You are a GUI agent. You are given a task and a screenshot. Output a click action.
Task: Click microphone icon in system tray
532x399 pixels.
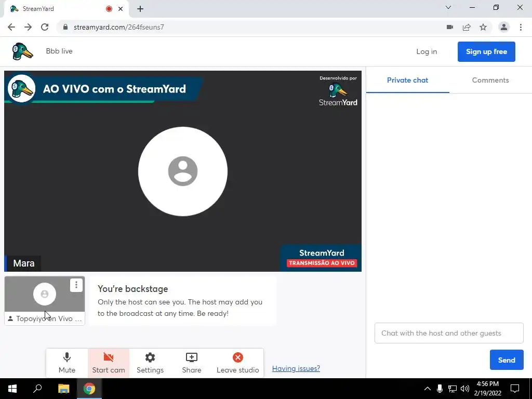click(440, 389)
